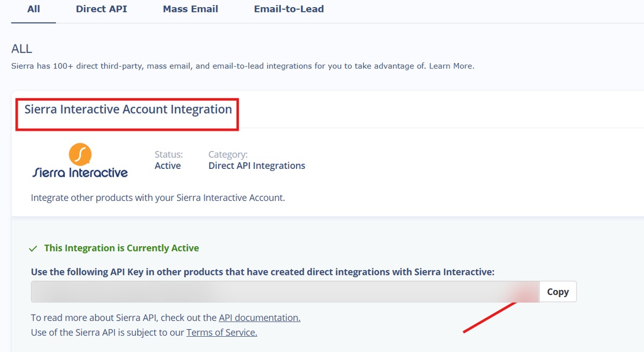Click 'Integrate other products' description text

click(157, 198)
